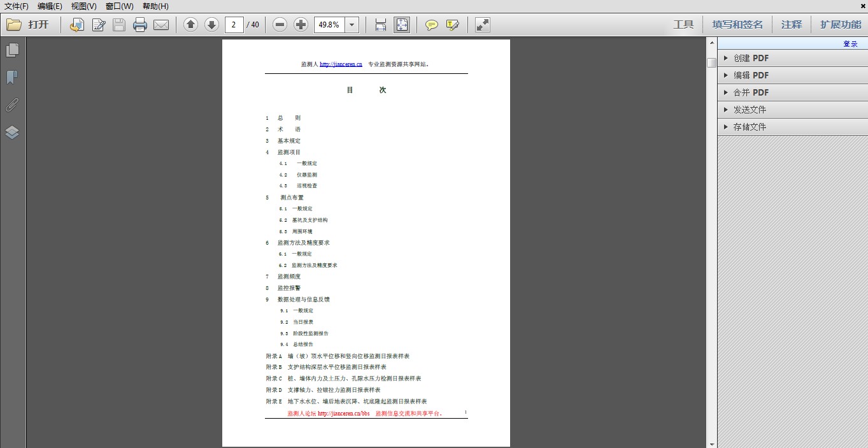Screen dimensions: 868x448
Task: Open the zoom level dropdown arrow
Action: point(352,25)
